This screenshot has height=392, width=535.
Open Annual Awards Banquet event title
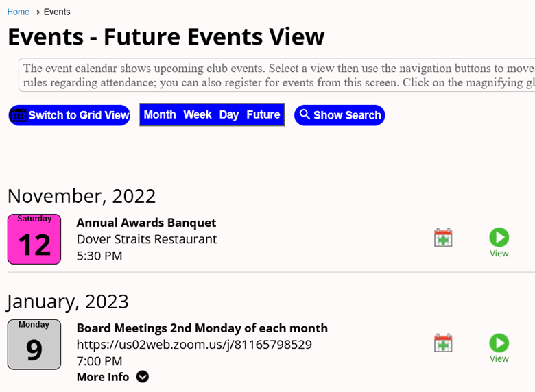[x=146, y=223]
